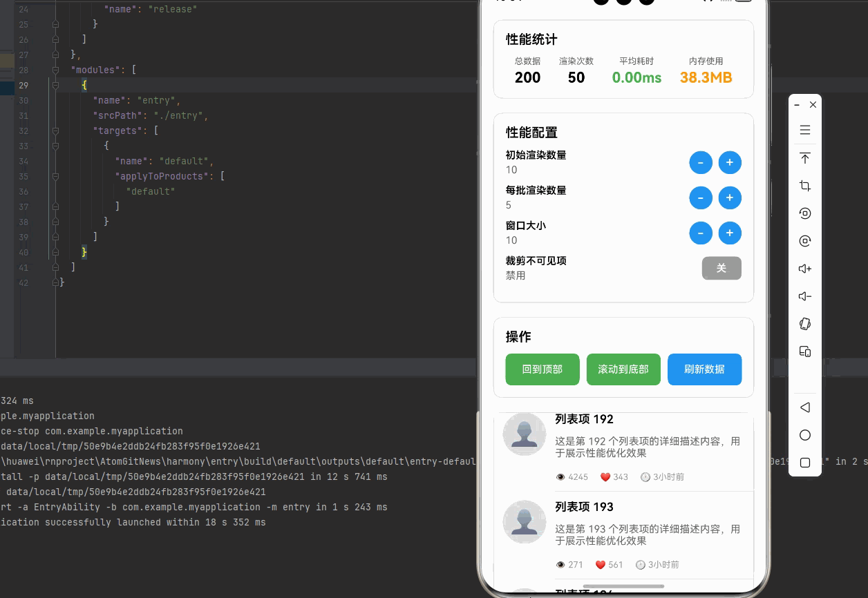
Task: Tap the 内存使用 value 38.3MB
Action: point(706,77)
